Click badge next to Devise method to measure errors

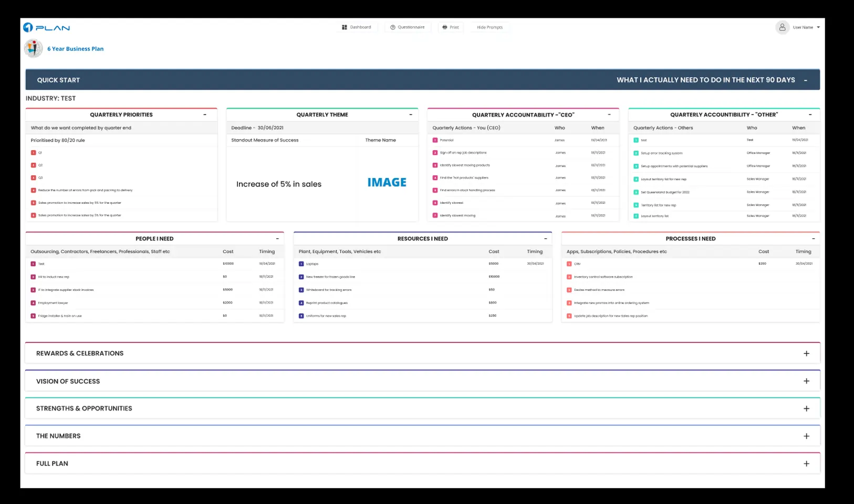coord(569,290)
